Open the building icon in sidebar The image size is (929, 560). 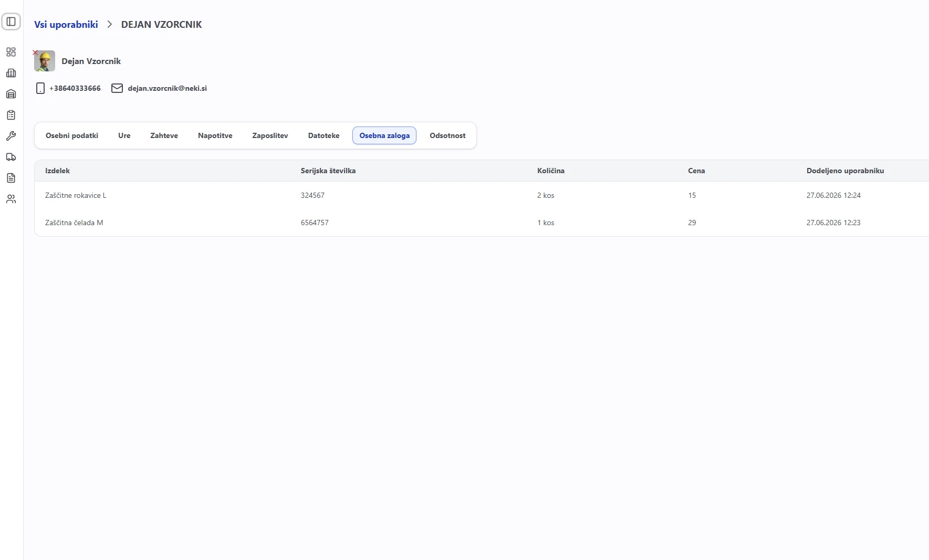[x=11, y=73]
